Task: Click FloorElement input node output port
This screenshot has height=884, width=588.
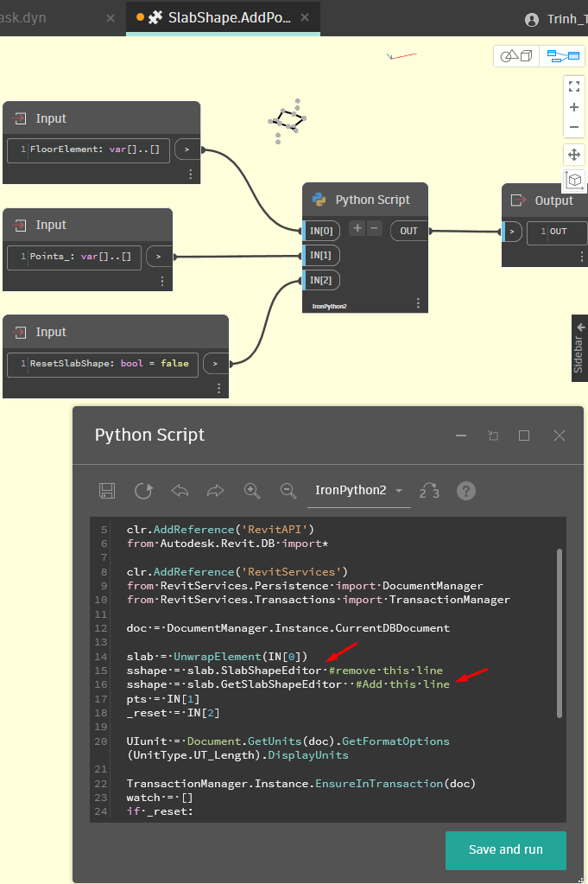Action: coord(187,149)
